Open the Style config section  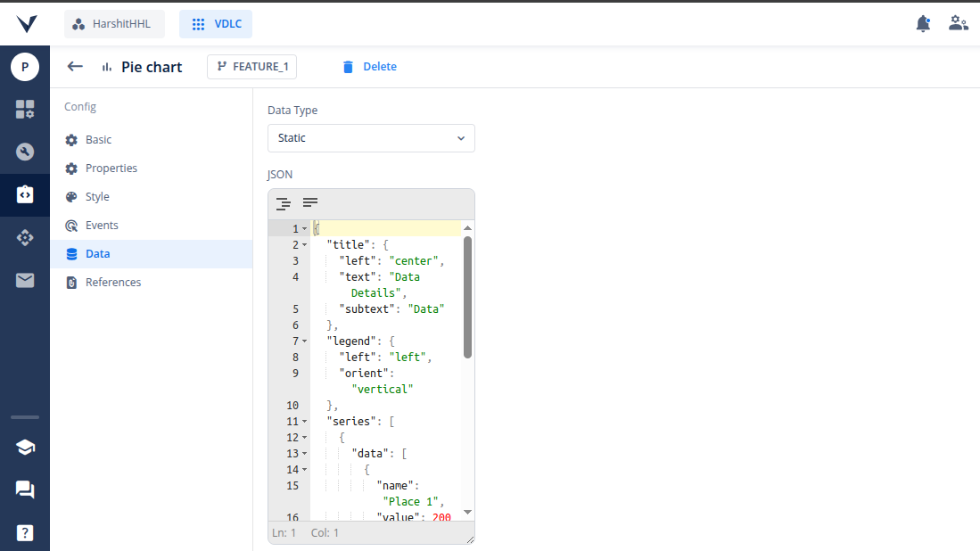click(x=97, y=197)
